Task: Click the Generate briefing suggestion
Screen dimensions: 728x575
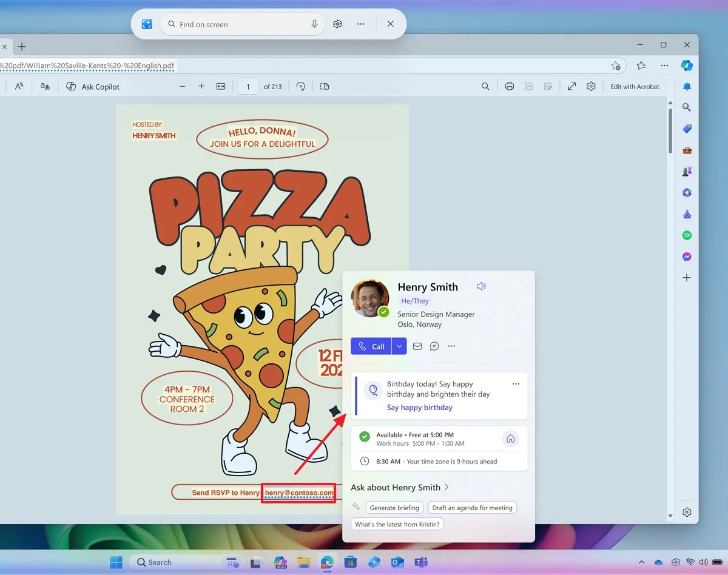Action: click(394, 508)
